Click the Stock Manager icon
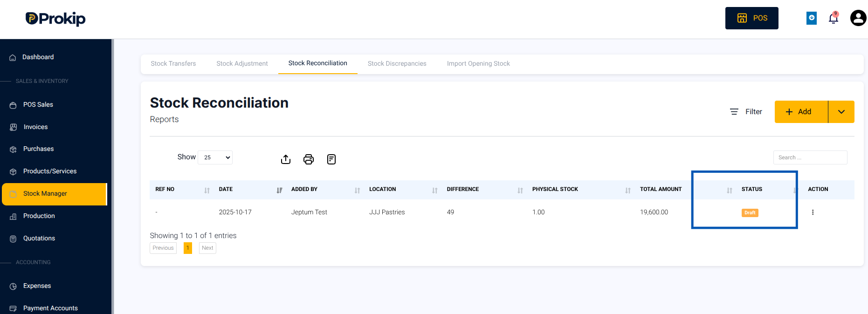The height and width of the screenshot is (314, 868). tap(13, 194)
